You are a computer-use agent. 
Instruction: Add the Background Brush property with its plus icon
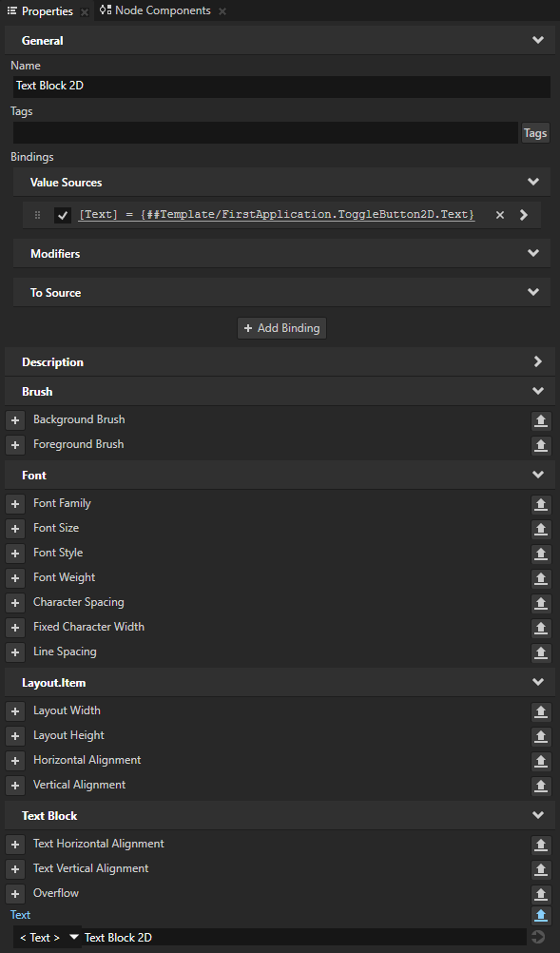[x=14, y=419]
